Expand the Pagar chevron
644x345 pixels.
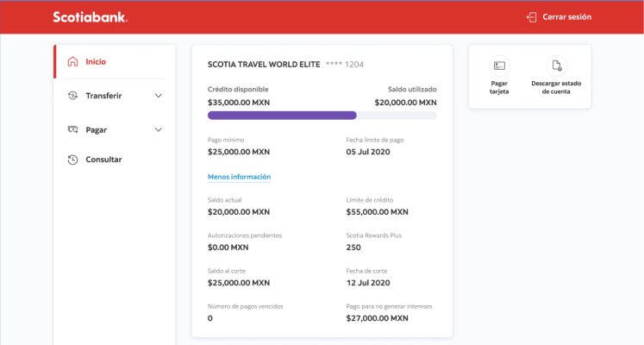pyautogui.click(x=158, y=129)
